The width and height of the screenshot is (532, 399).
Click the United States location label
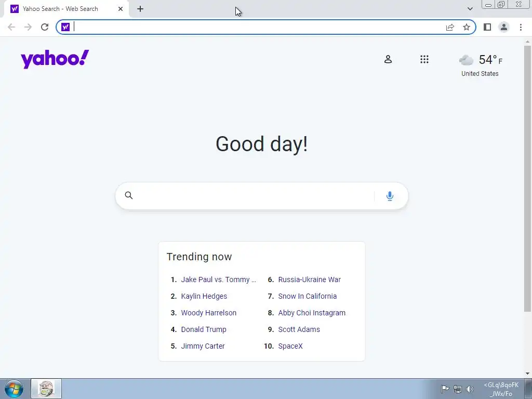480,74
